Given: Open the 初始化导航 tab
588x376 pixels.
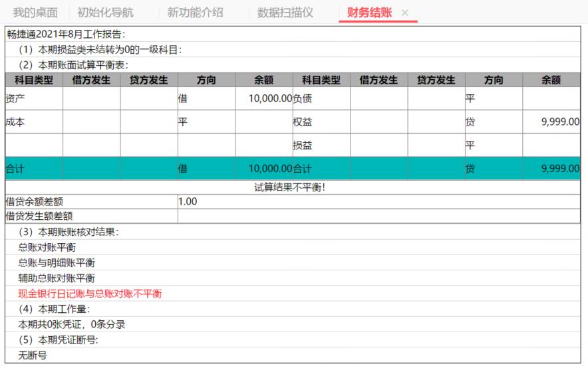Looking at the screenshot, I should click(105, 13).
